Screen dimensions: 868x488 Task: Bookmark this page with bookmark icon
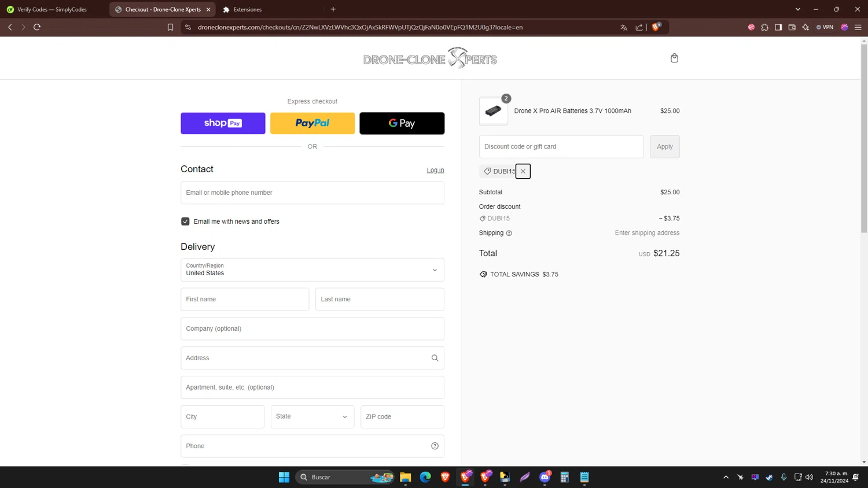click(x=170, y=27)
